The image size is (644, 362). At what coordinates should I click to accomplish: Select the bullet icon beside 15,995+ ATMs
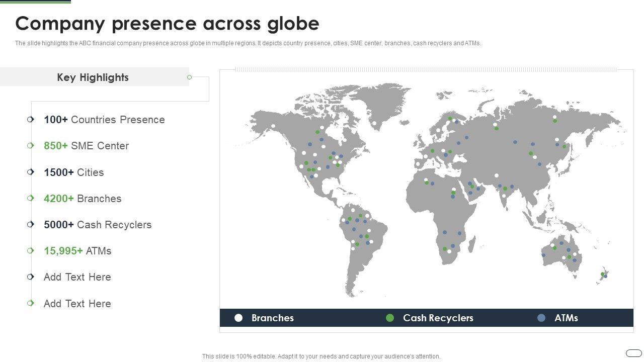click(31, 250)
